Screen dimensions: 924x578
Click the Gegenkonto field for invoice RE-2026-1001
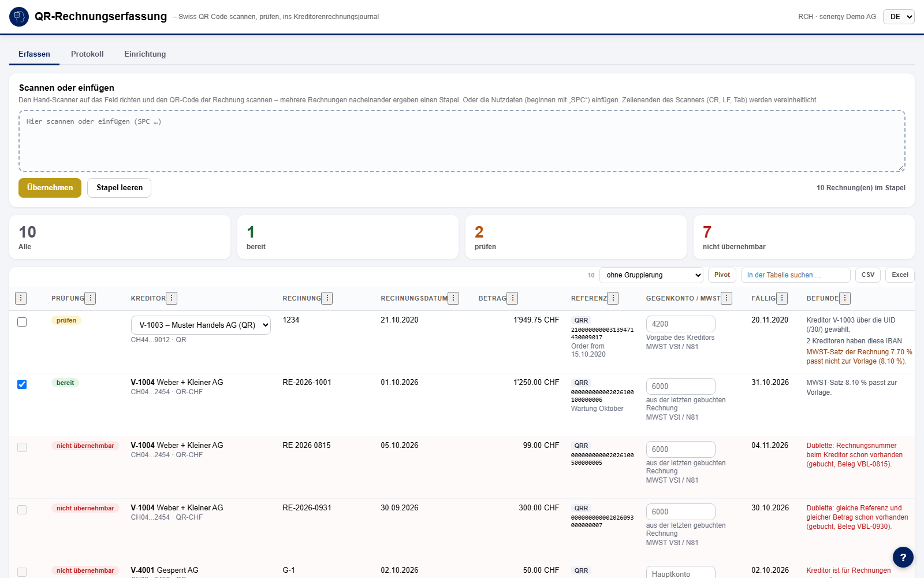680,387
